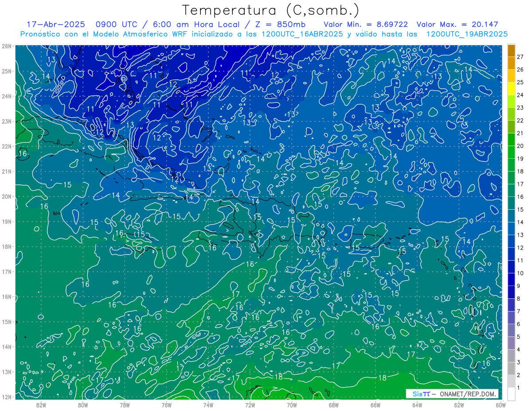
Task: Click the gray legend swatch between 2 and 3
Action: coord(512,368)
